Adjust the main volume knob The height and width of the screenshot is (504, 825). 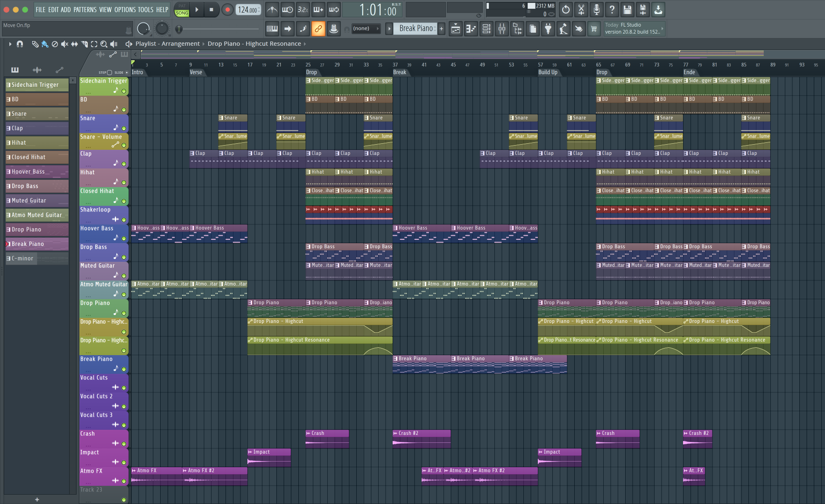click(143, 29)
